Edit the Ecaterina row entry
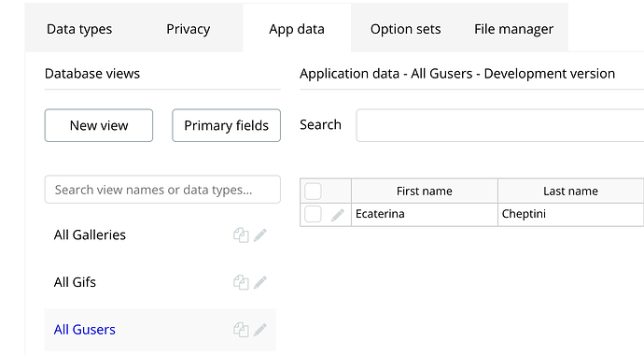Viewport: 644px width, 355px height. point(338,215)
